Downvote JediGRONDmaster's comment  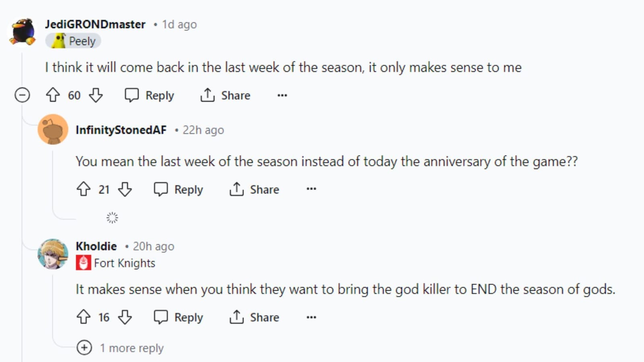pyautogui.click(x=96, y=95)
